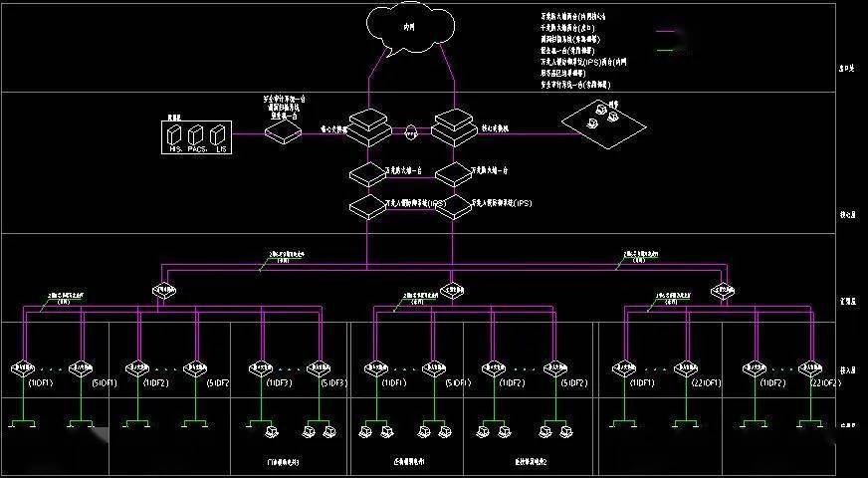Select the LIS server symbol
The height and width of the screenshot is (478, 868).
(218, 134)
